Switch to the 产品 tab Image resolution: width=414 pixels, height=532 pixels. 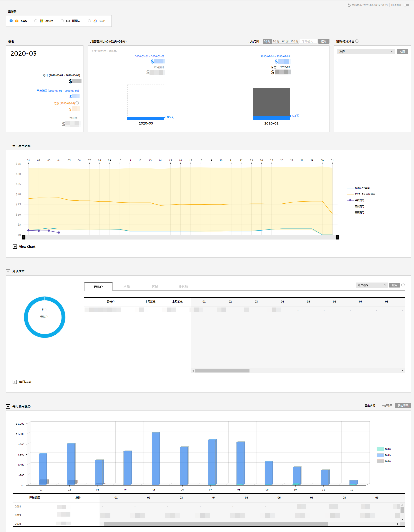[x=126, y=287]
